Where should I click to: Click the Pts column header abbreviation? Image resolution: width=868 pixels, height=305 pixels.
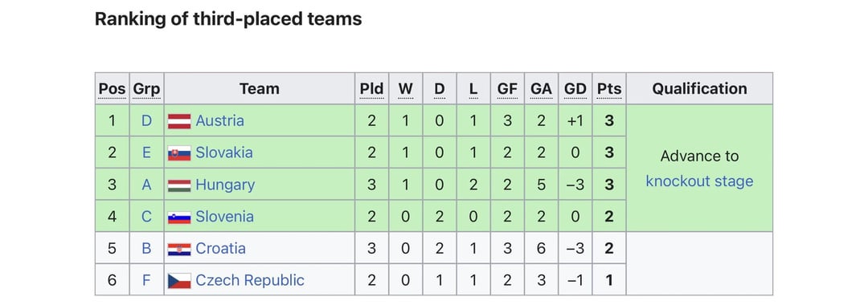(x=609, y=89)
